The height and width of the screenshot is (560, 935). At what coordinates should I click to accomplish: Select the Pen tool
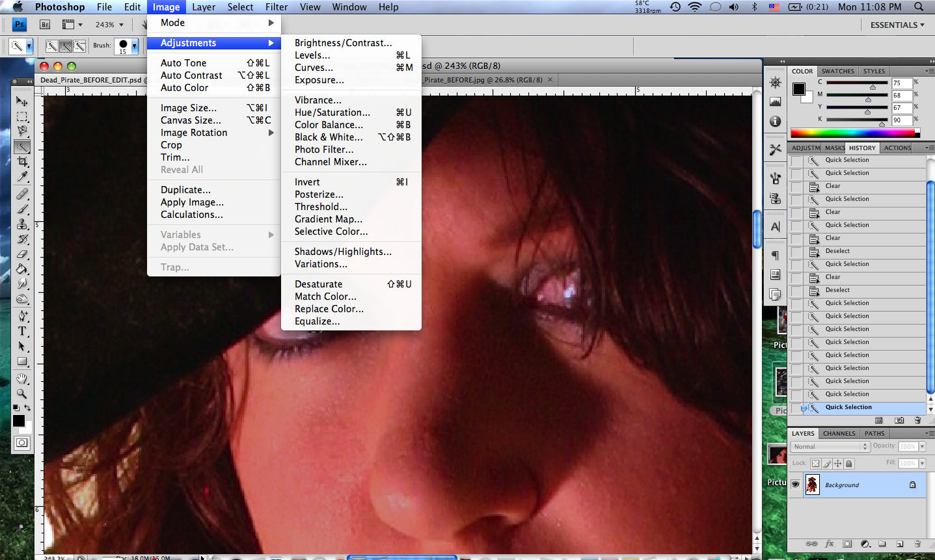(x=22, y=316)
